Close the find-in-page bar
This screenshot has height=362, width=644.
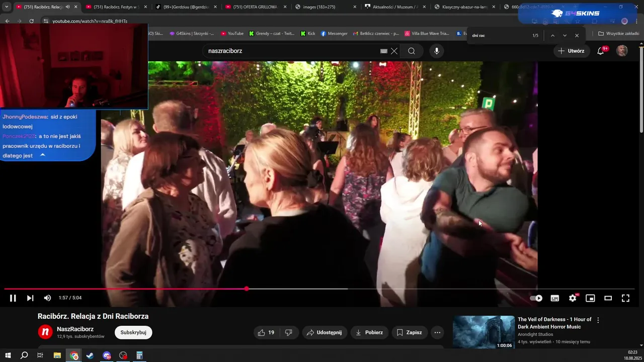coord(577,36)
